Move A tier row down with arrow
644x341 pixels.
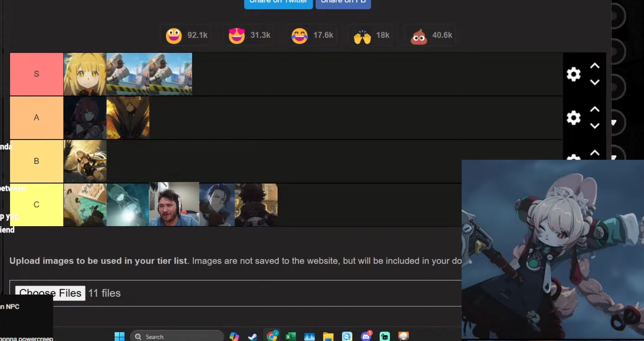[x=595, y=126]
